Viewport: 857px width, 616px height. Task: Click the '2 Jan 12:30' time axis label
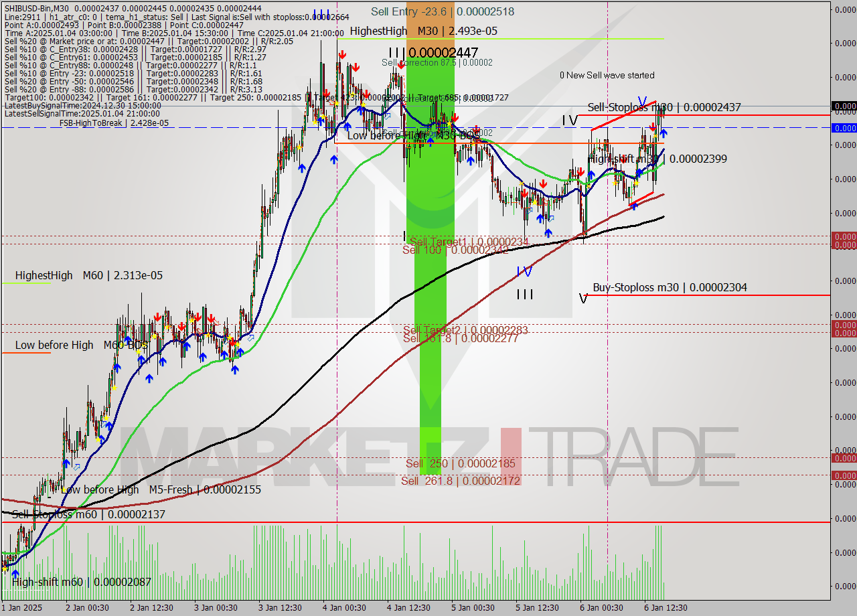tap(151, 608)
